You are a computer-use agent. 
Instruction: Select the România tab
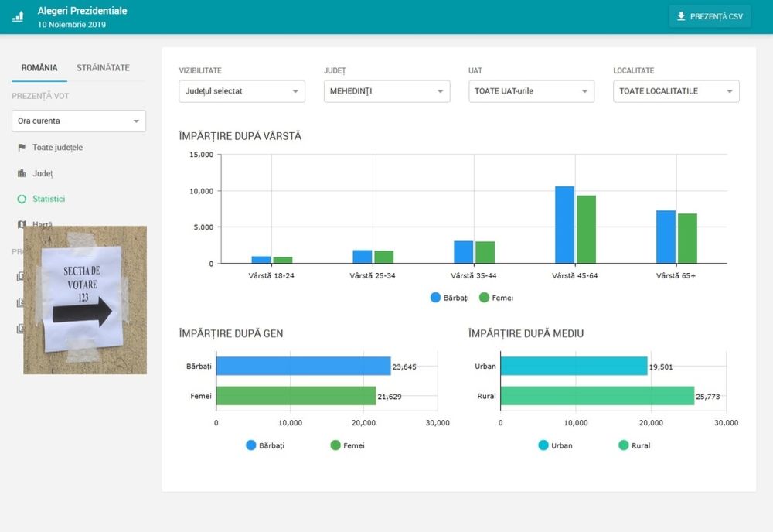point(39,68)
